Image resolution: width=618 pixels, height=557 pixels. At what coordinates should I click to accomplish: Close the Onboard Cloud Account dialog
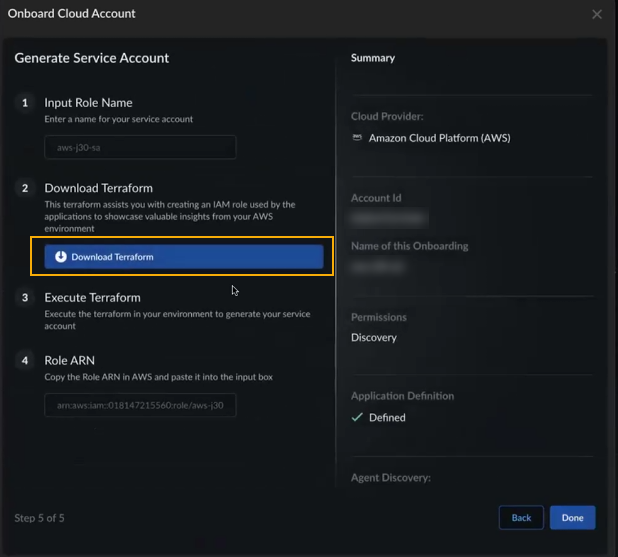point(597,14)
